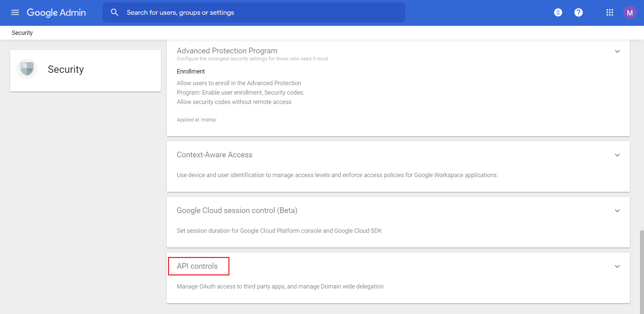Image resolution: width=644 pixels, height=314 pixels.
Task: Click the Advanced Protection Program heading
Action: pos(227,51)
